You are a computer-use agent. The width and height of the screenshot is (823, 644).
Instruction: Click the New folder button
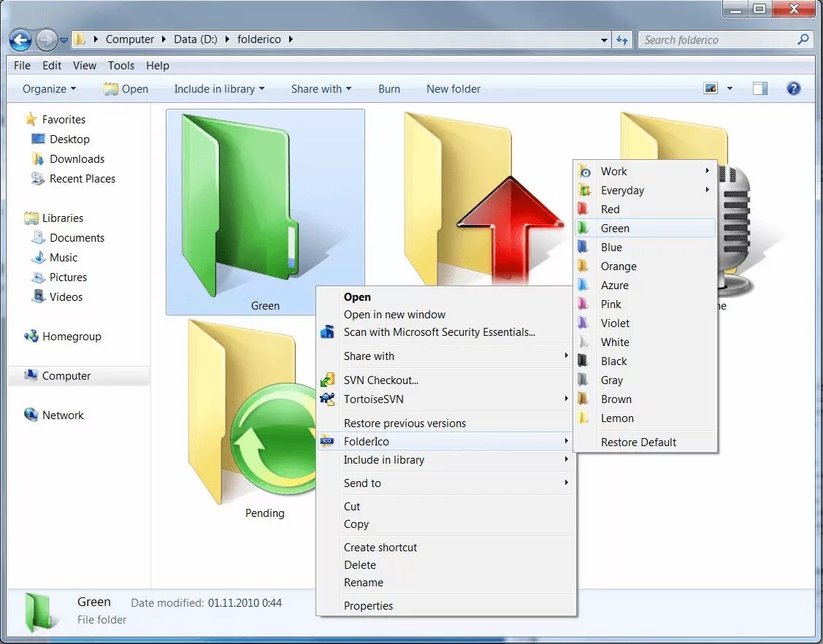[x=453, y=88]
